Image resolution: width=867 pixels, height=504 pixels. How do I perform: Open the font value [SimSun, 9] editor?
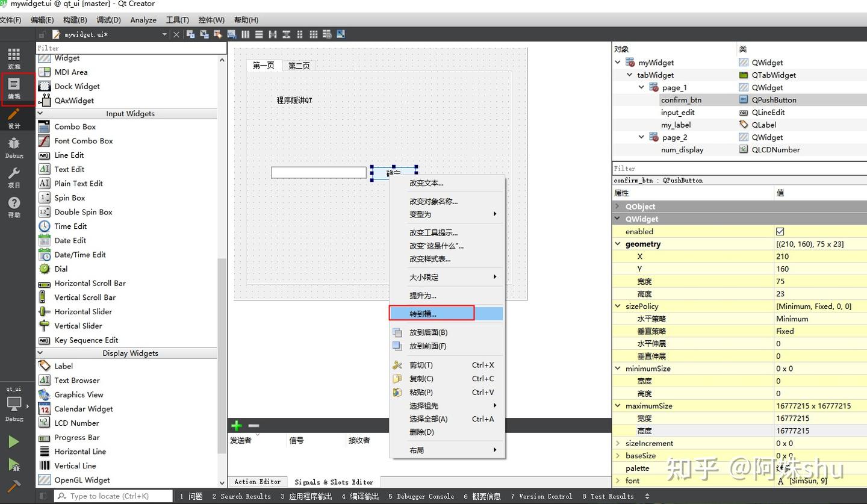819,481
